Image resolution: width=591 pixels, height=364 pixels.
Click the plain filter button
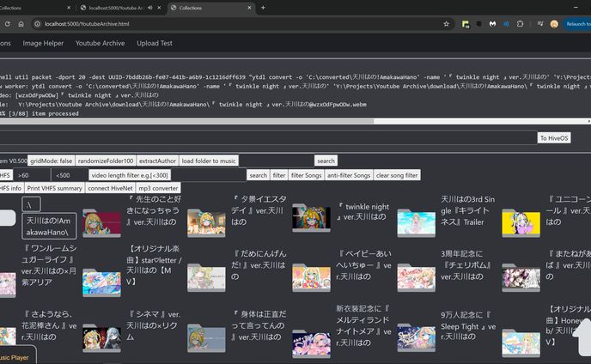click(279, 175)
